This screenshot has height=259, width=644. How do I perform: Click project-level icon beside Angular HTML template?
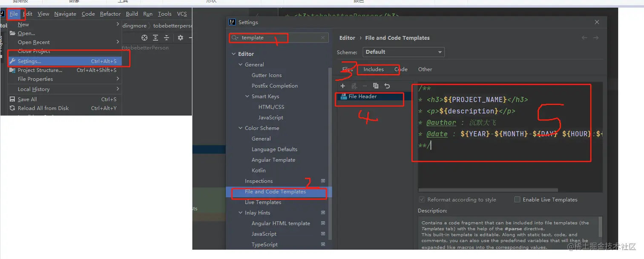323,223
